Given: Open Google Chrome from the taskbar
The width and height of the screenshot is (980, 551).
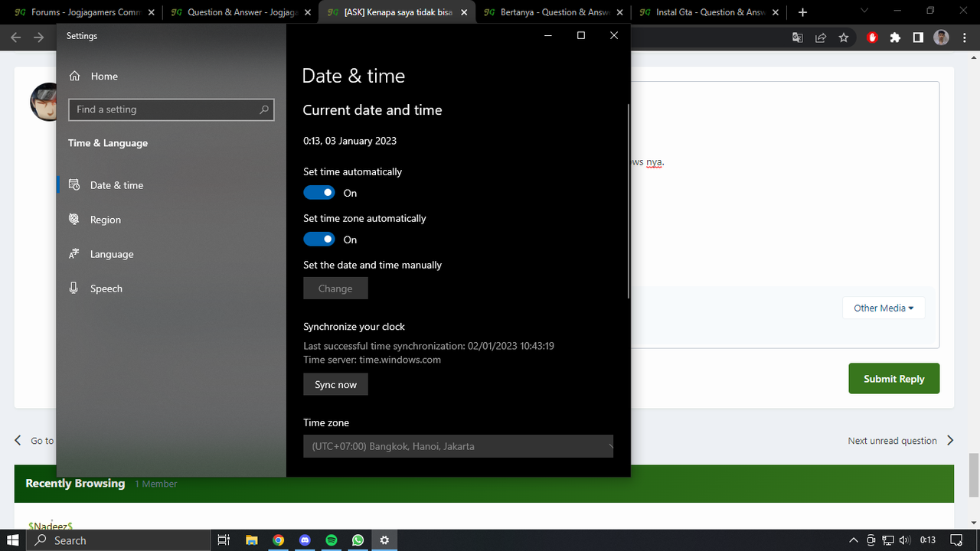Looking at the screenshot, I should [x=279, y=540].
